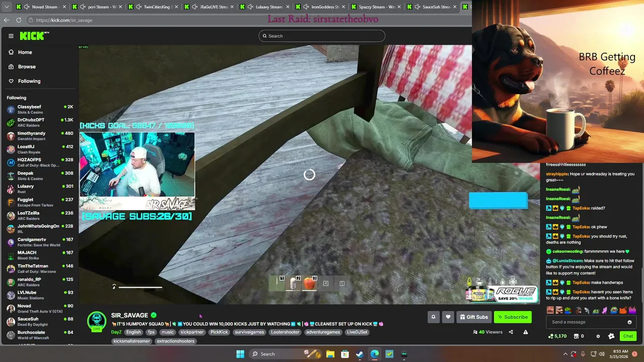Select the English tag
The image size is (644, 362).
(x=133, y=332)
